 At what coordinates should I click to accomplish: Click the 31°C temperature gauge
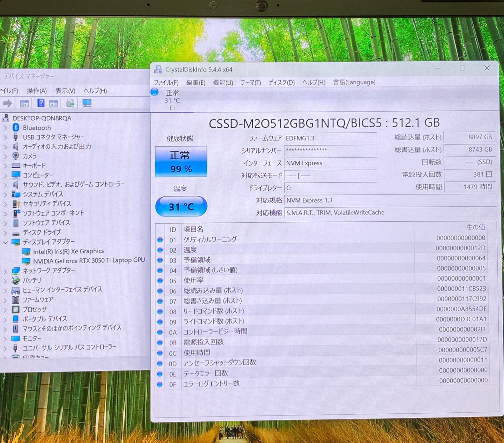181,206
